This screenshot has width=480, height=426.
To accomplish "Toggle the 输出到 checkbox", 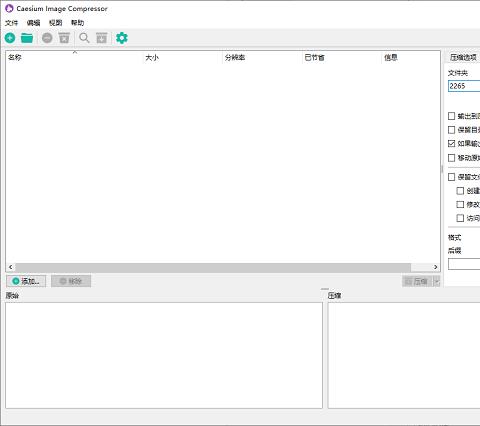I will coord(451,116).
